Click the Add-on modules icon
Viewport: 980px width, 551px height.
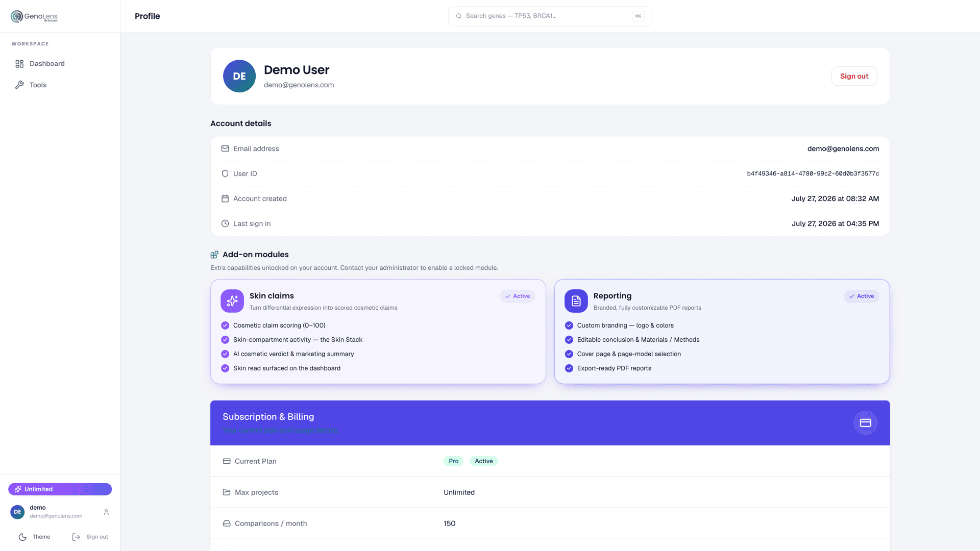pos(214,255)
